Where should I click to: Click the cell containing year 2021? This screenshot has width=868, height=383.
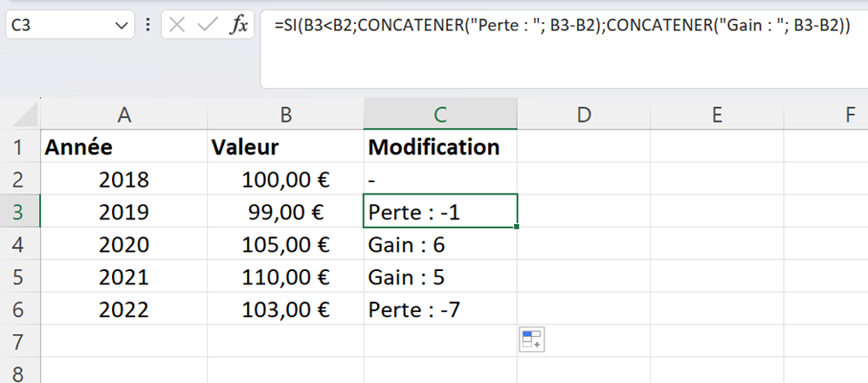pos(124,277)
